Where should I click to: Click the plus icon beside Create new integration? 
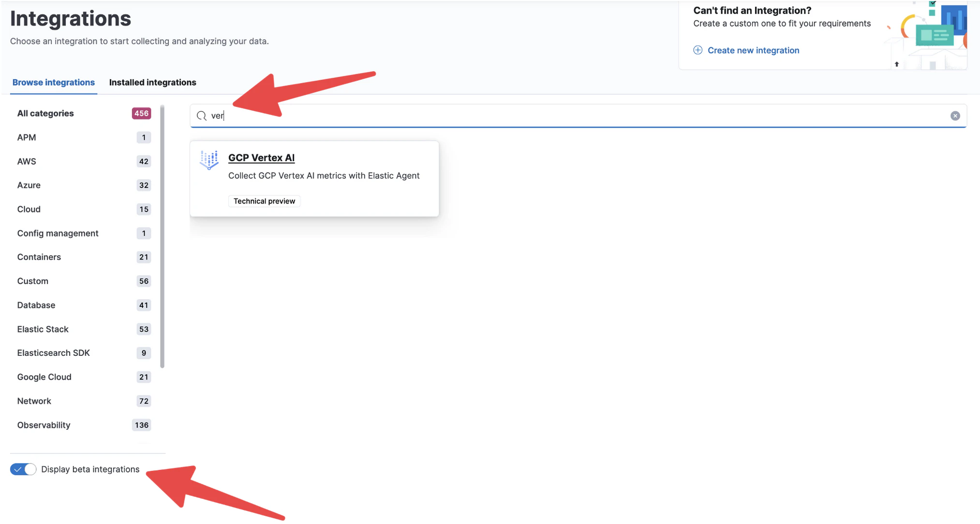[698, 50]
